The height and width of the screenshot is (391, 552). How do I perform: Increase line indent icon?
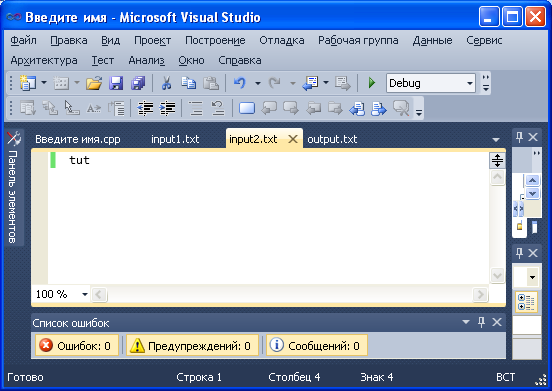[x=167, y=108]
